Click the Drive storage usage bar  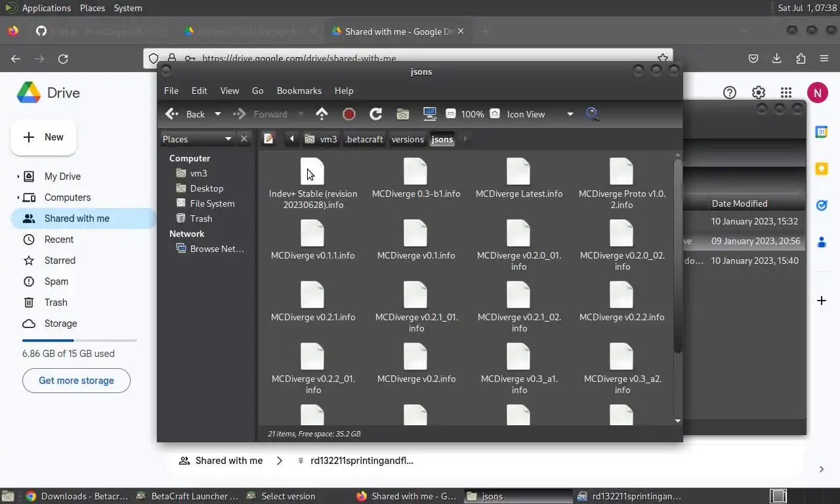point(79,341)
